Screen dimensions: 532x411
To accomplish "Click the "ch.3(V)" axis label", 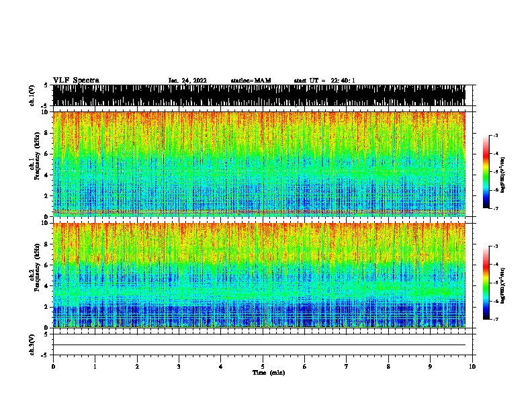I will (32, 345).
